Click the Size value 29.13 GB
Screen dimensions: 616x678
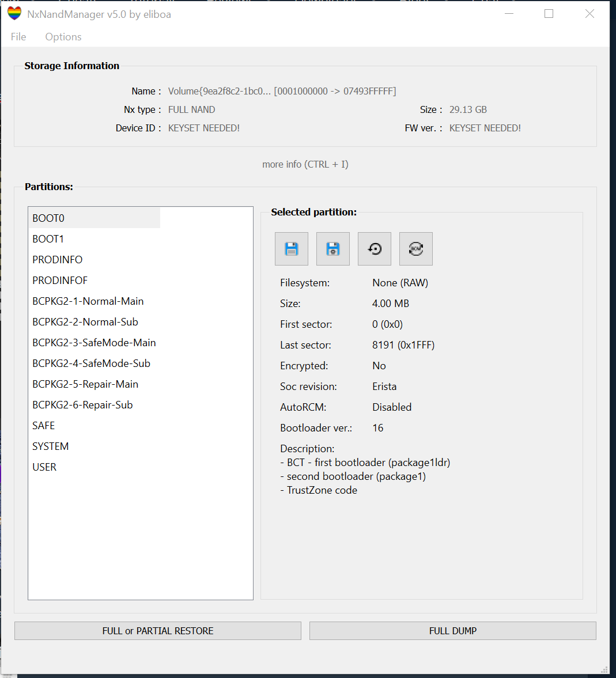pyautogui.click(x=468, y=110)
